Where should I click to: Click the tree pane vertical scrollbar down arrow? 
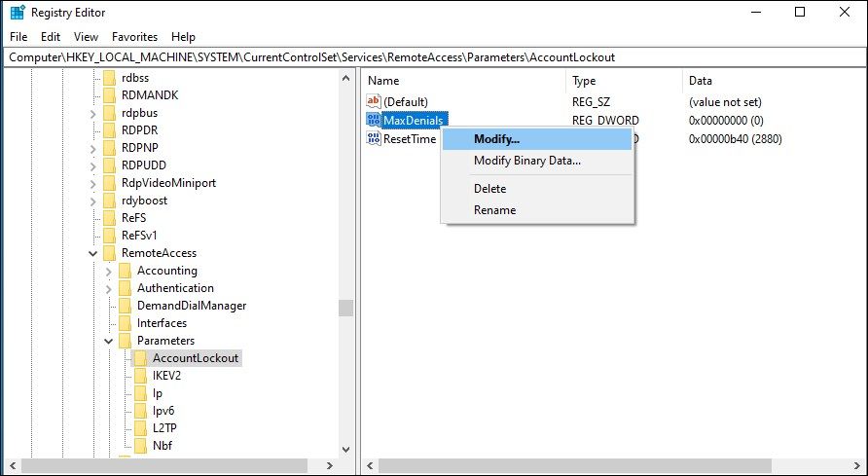coord(346,450)
